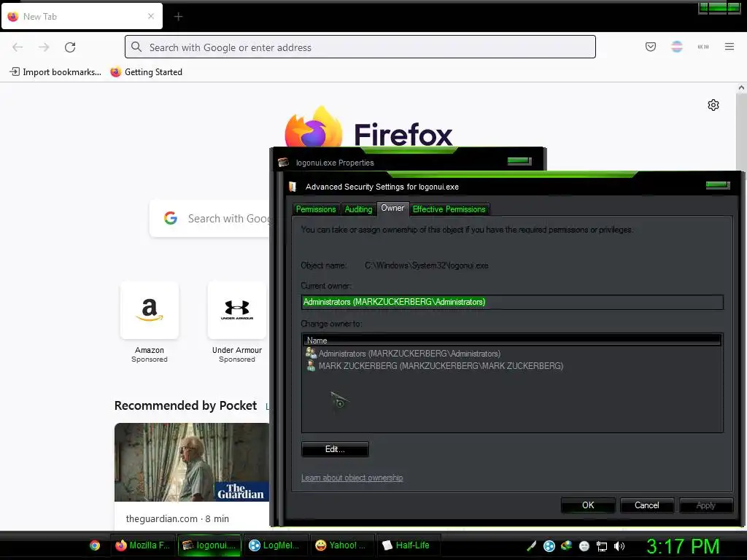Open new tab page settings gear
The width and height of the screenshot is (747, 560).
[x=713, y=105]
